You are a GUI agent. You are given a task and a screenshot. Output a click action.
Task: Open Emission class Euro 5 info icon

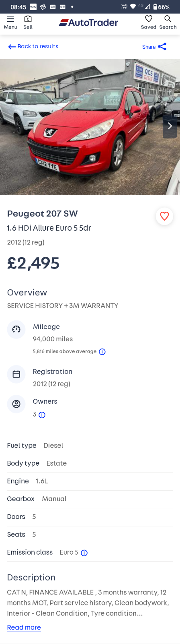click(x=84, y=553)
